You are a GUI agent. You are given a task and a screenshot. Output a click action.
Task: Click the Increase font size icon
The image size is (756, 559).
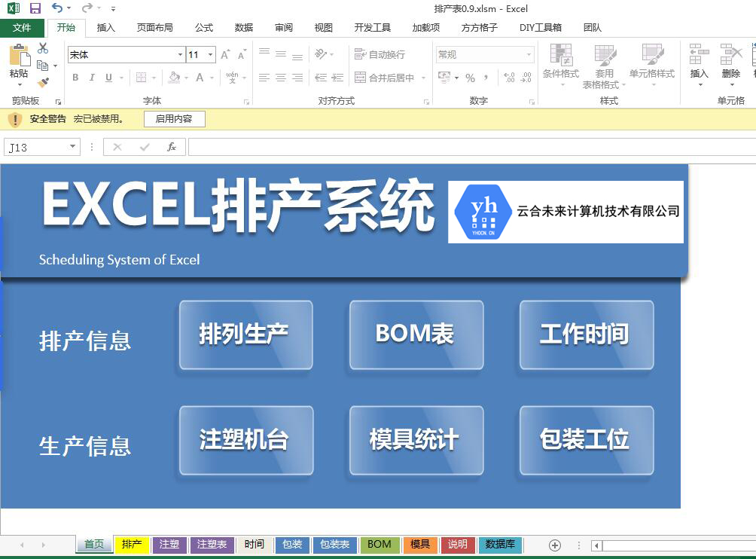coord(224,55)
